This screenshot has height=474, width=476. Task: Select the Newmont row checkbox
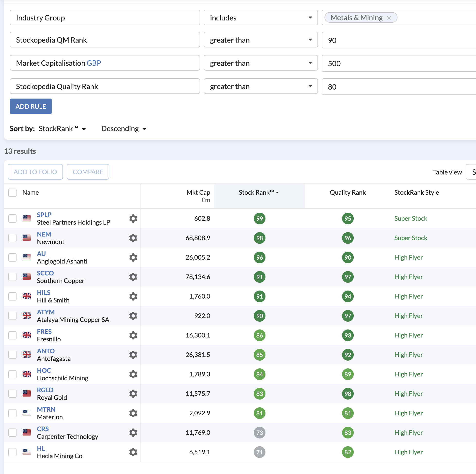[x=12, y=238]
